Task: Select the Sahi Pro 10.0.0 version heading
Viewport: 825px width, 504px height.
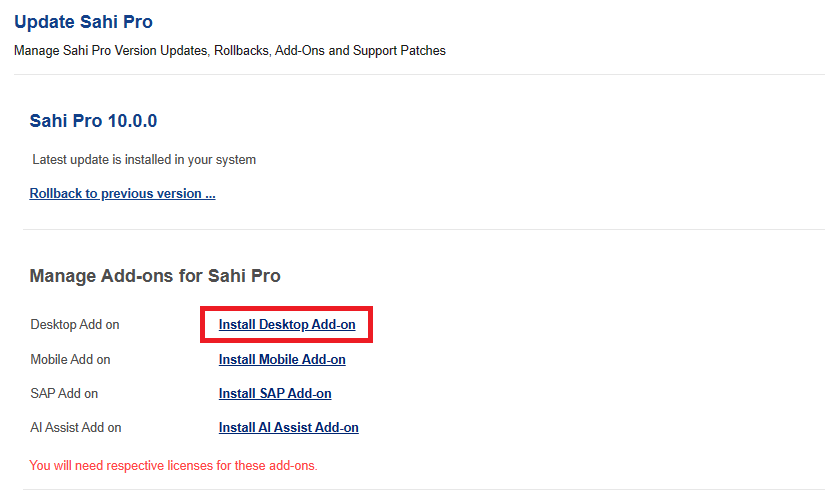Action: coord(93,121)
